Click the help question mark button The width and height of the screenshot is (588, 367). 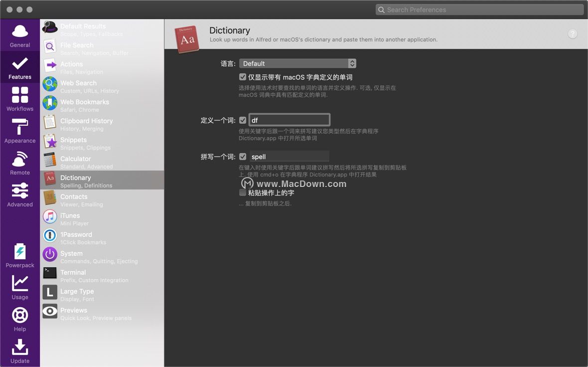tap(572, 34)
